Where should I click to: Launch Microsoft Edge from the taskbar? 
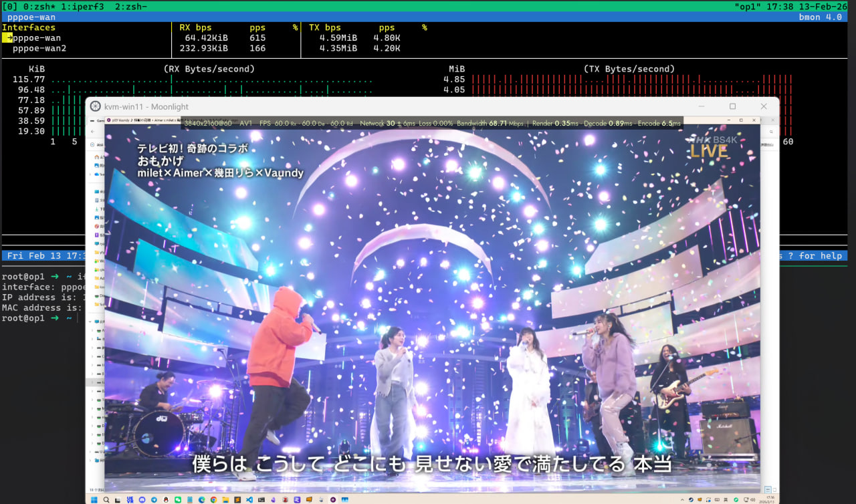pyautogui.click(x=201, y=499)
